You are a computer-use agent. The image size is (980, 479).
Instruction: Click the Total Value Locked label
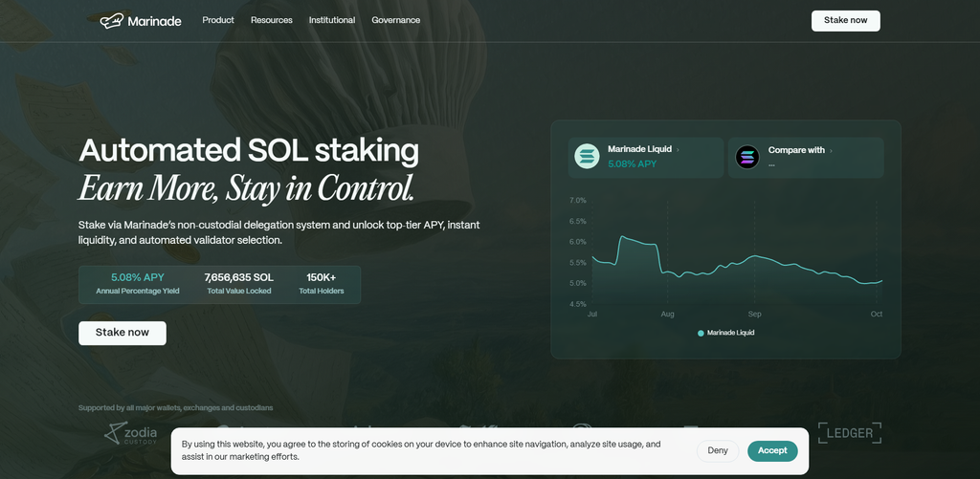(x=238, y=291)
